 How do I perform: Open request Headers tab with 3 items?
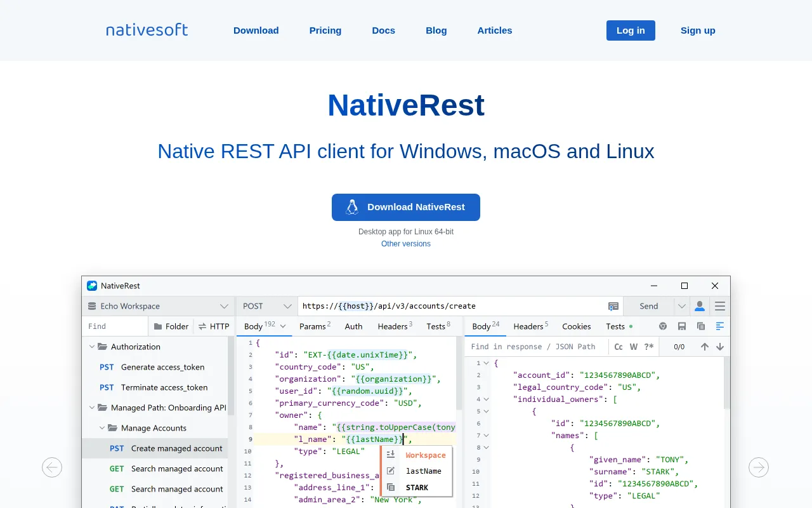coord(395,326)
